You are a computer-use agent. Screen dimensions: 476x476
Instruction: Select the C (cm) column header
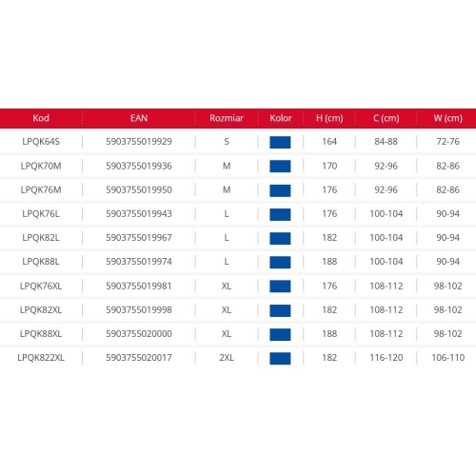pyautogui.click(x=387, y=118)
